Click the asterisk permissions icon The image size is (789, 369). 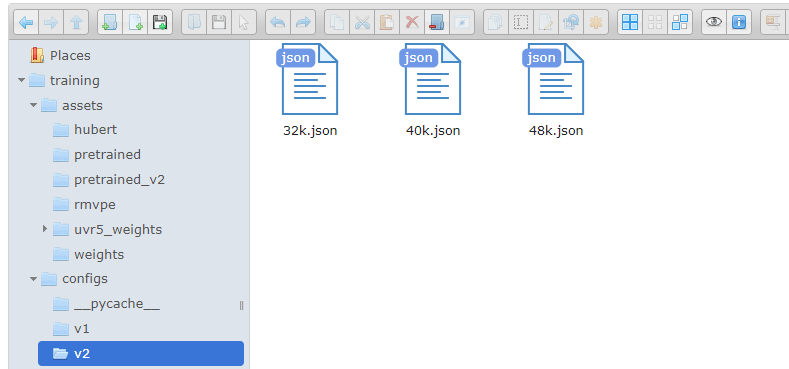596,22
